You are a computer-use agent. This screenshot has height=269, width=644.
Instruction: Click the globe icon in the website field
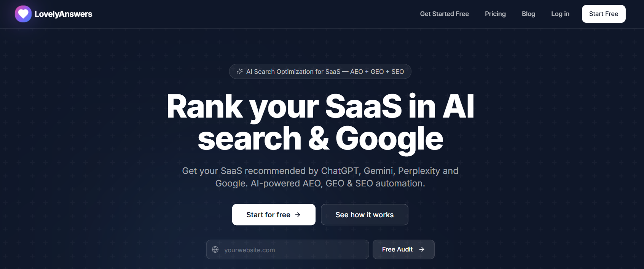tap(215, 250)
